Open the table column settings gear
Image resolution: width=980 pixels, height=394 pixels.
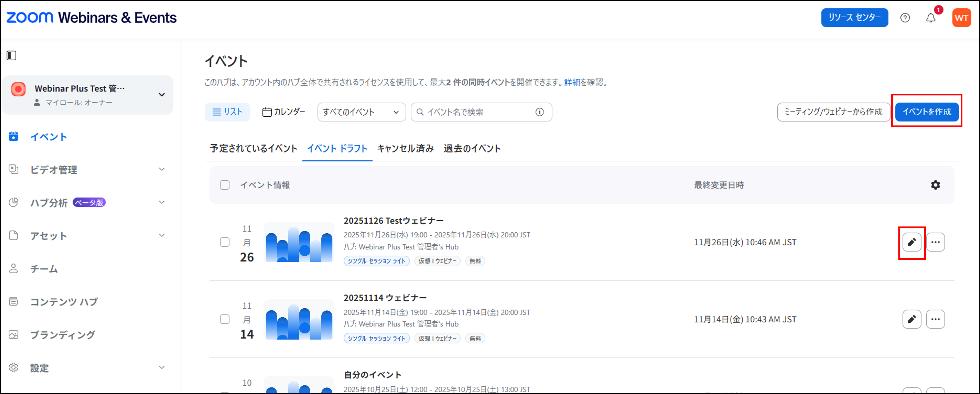click(936, 185)
